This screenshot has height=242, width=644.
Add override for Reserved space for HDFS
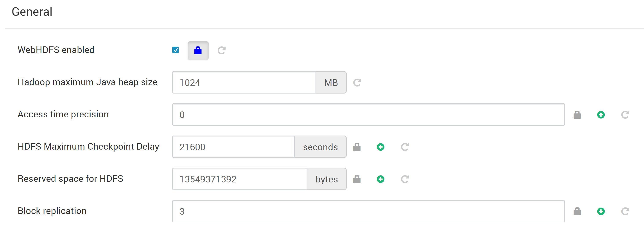(380, 179)
